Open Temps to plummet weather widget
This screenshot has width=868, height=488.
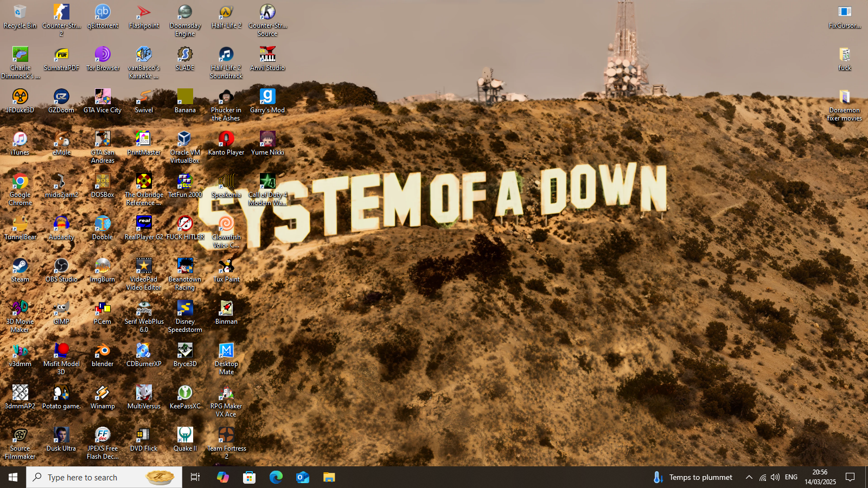pos(693,477)
